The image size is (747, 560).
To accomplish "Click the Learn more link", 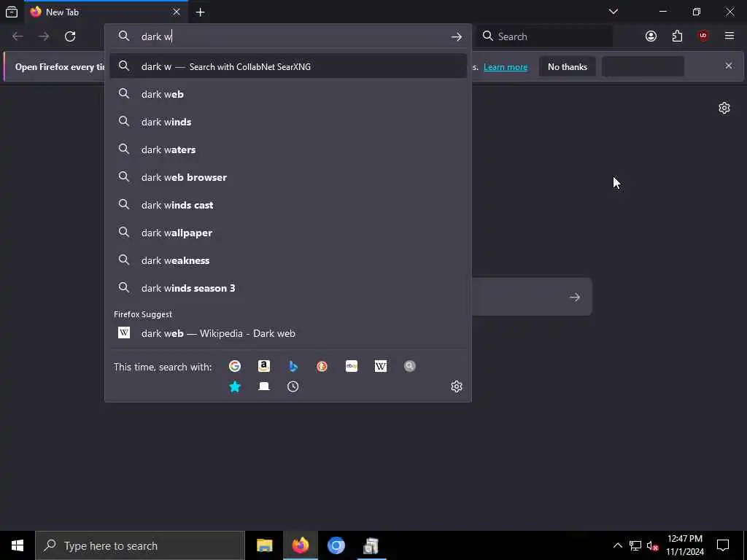I will point(506,67).
